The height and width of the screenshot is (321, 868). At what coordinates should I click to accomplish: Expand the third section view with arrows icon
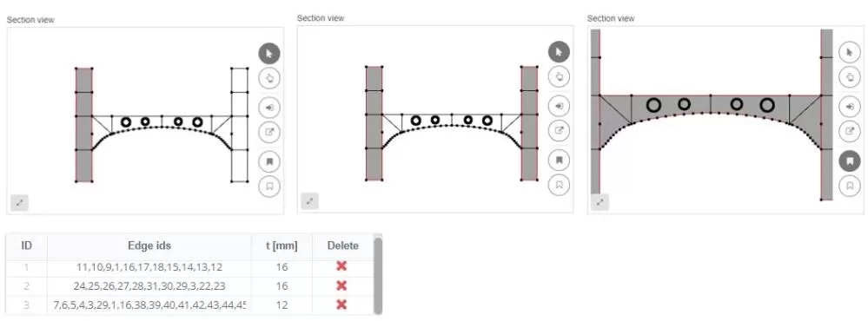600,202
